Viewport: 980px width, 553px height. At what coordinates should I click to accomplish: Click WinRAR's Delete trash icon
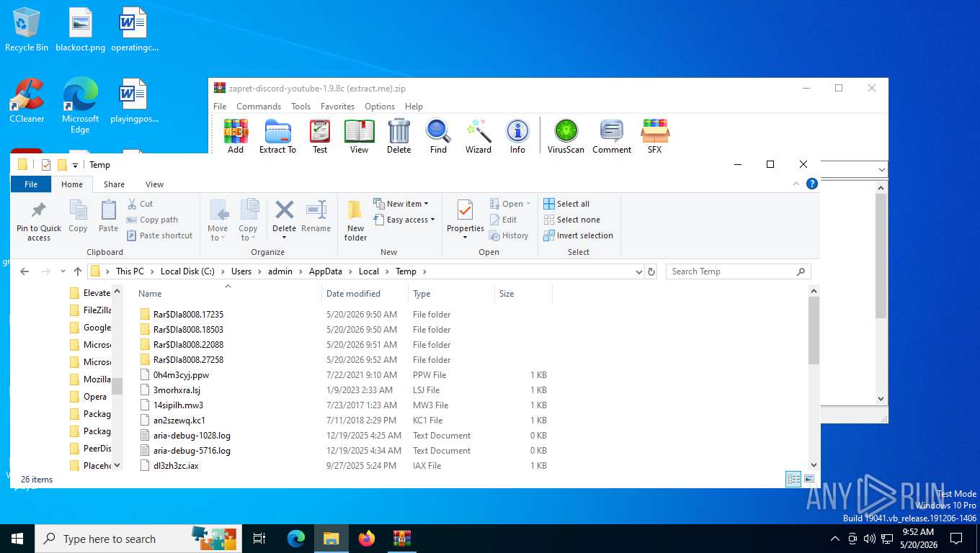398,137
